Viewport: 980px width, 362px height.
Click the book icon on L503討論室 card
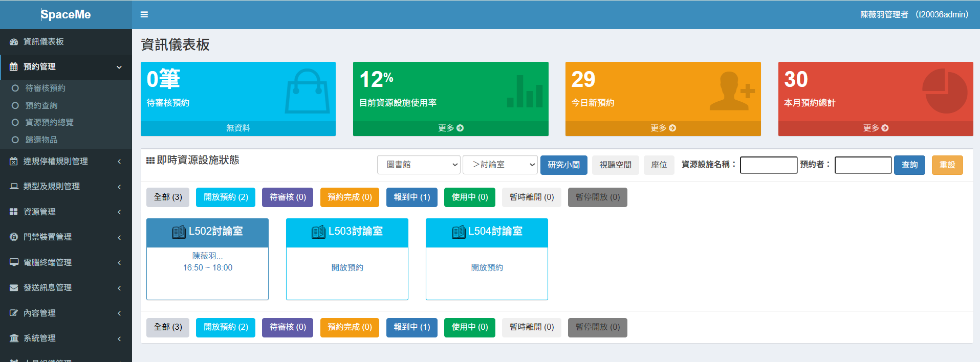[x=318, y=232]
